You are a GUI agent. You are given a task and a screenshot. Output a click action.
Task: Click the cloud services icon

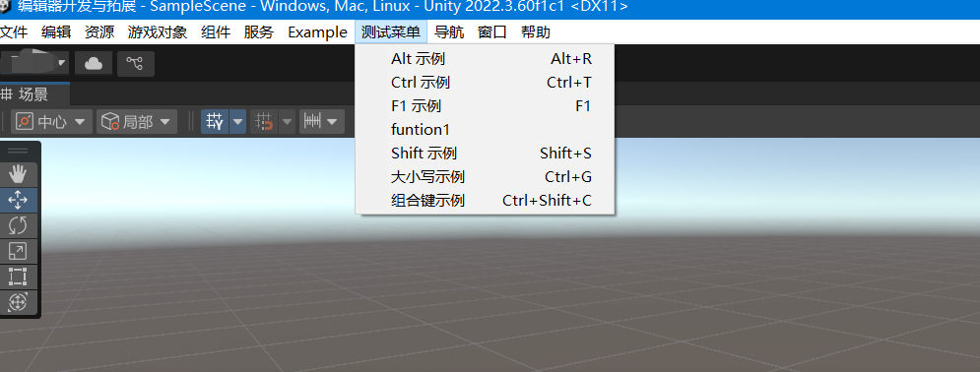click(94, 63)
